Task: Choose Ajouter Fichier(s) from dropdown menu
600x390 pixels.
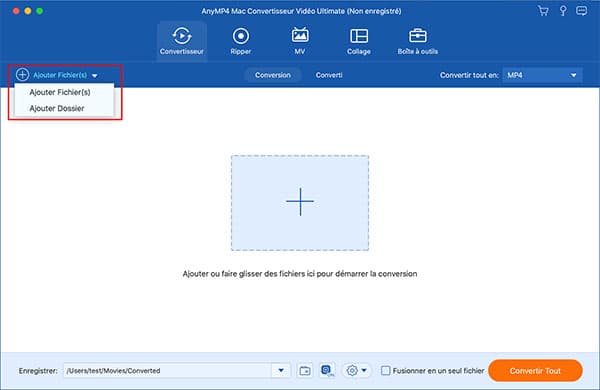Action: [x=60, y=92]
